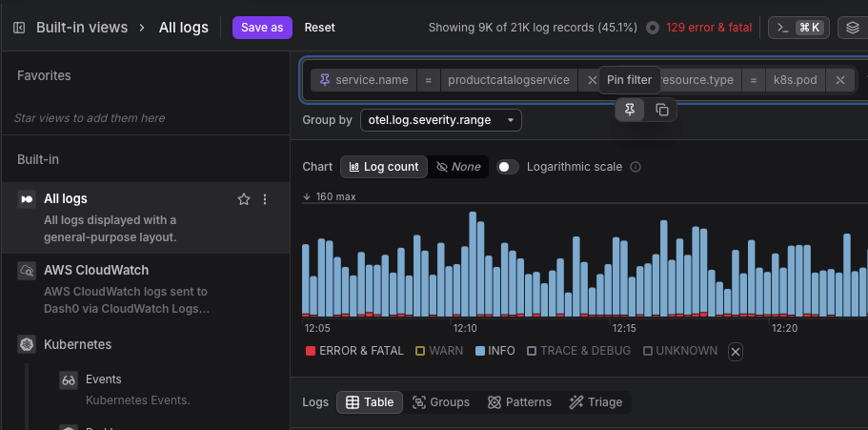The height and width of the screenshot is (430, 868).
Task: Pin filter using the popup pin icon
Action: 630,110
